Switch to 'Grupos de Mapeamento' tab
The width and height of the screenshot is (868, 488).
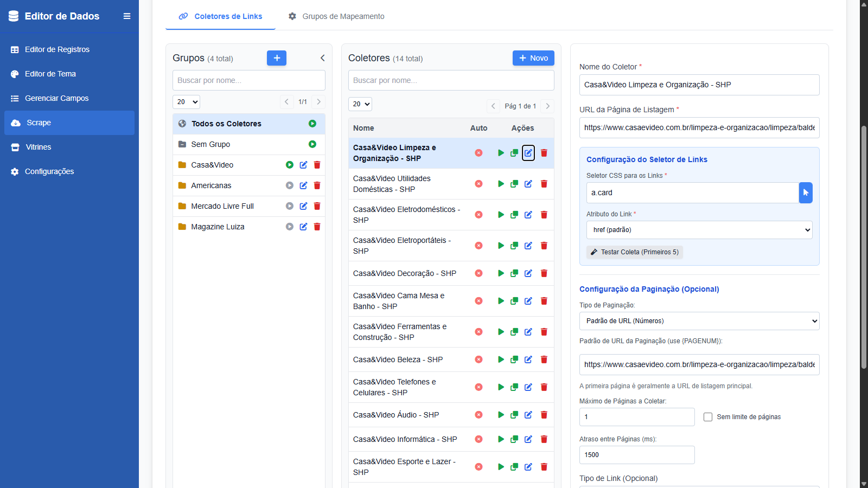336,16
